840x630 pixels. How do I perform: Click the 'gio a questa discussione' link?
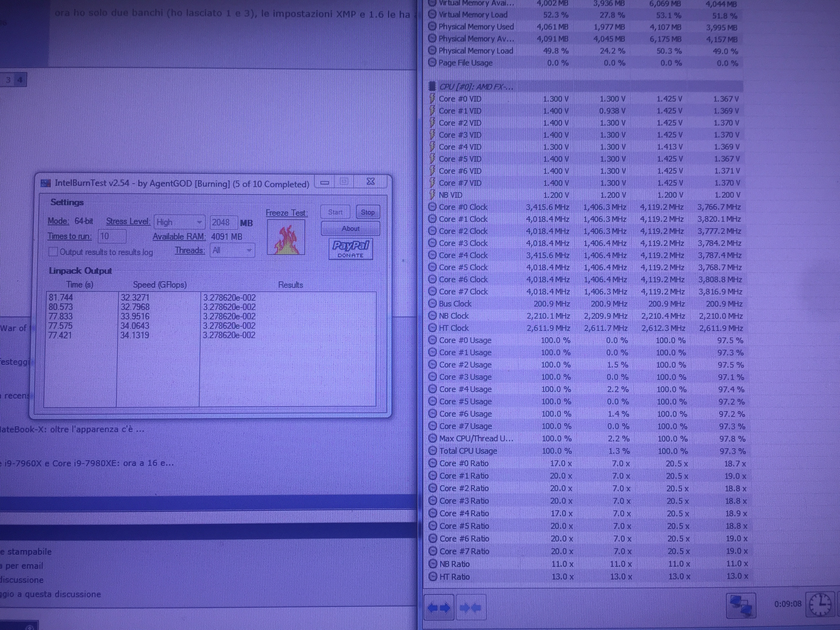tap(50, 594)
